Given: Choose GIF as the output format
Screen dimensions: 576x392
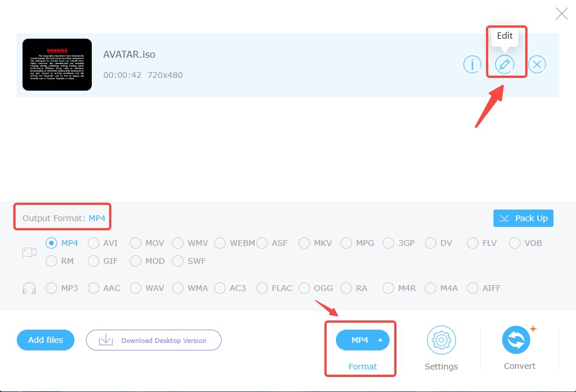Looking at the screenshot, I should point(93,261).
